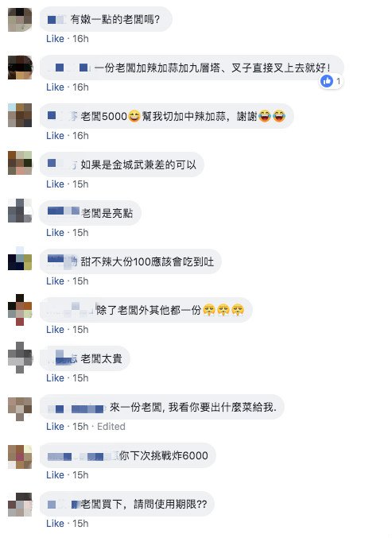Like the 老闆是亮點 comment

coord(56,233)
